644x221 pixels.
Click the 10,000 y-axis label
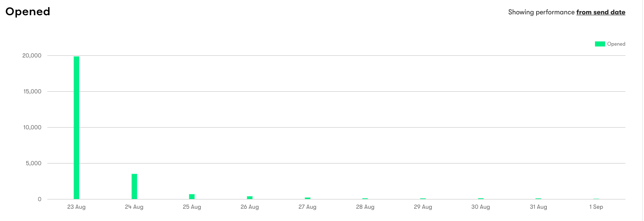(33, 128)
